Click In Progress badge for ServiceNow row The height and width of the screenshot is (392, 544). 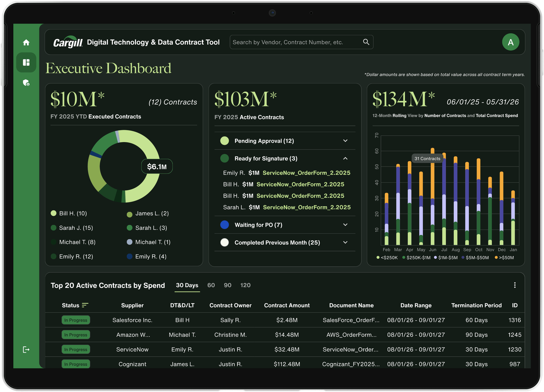pos(76,349)
